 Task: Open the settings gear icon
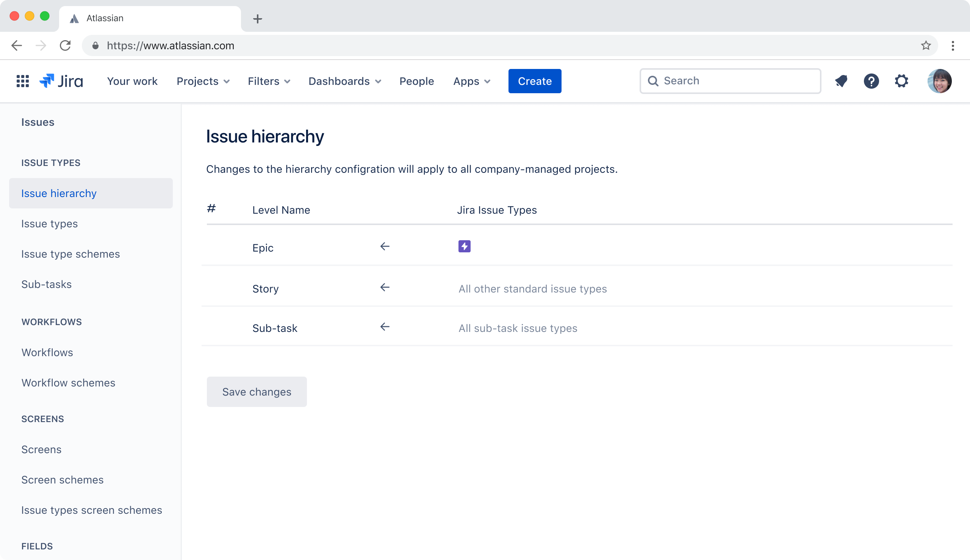901,81
